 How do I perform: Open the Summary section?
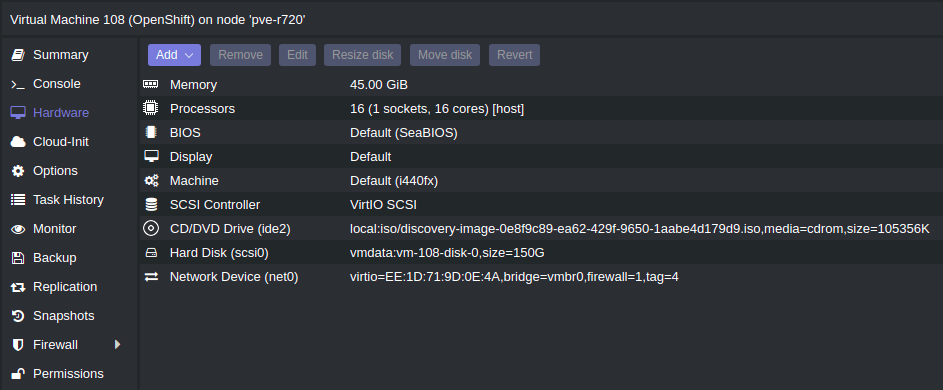point(60,55)
